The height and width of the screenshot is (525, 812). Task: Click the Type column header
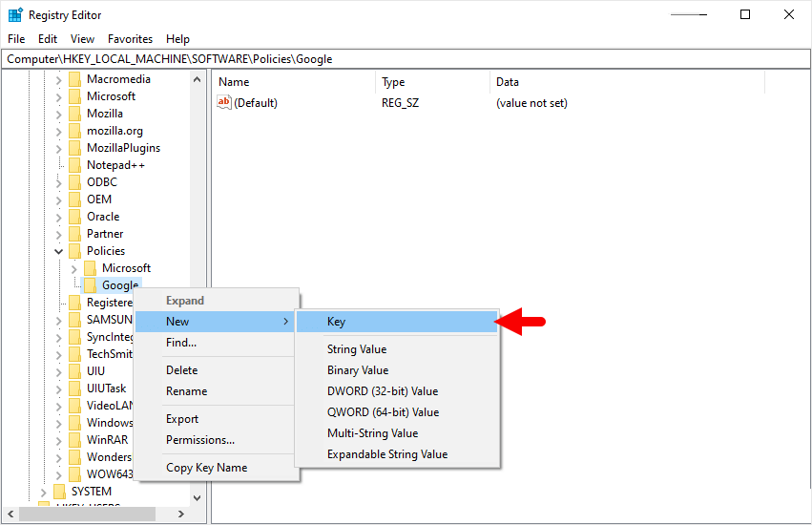click(432, 82)
